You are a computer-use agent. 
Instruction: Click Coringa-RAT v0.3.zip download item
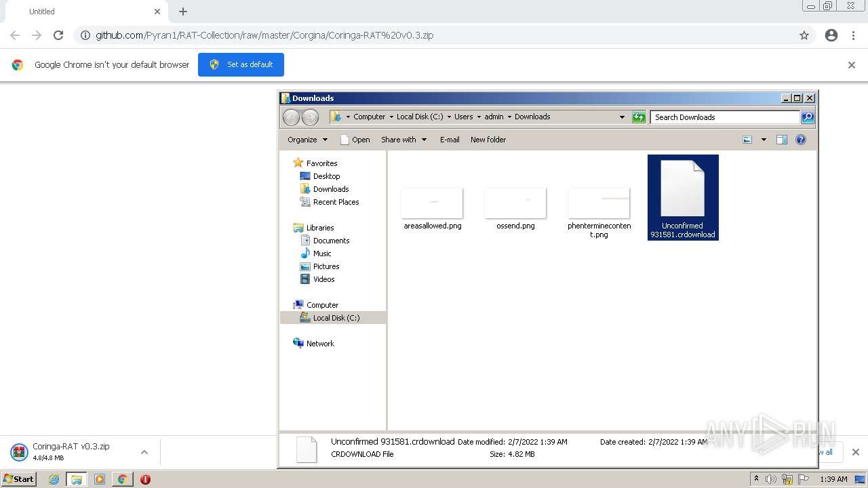[x=71, y=451]
